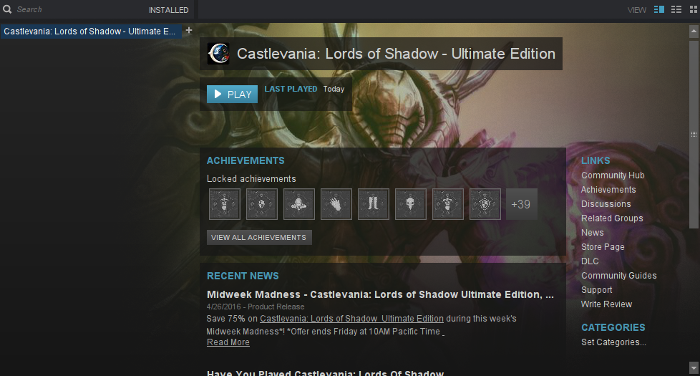Click Read More under Midweek Madness news
The width and height of the screenshot is (700, 376).
(228, 342)
